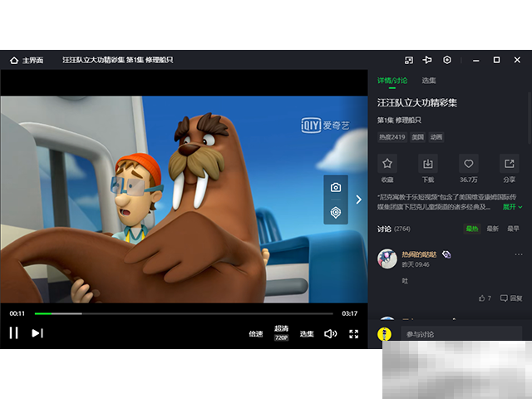Click total duration 03:17

349,313
